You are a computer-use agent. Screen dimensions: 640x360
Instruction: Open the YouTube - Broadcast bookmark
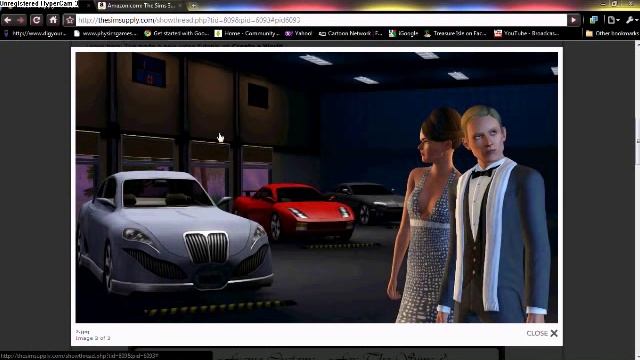(527, 33)
